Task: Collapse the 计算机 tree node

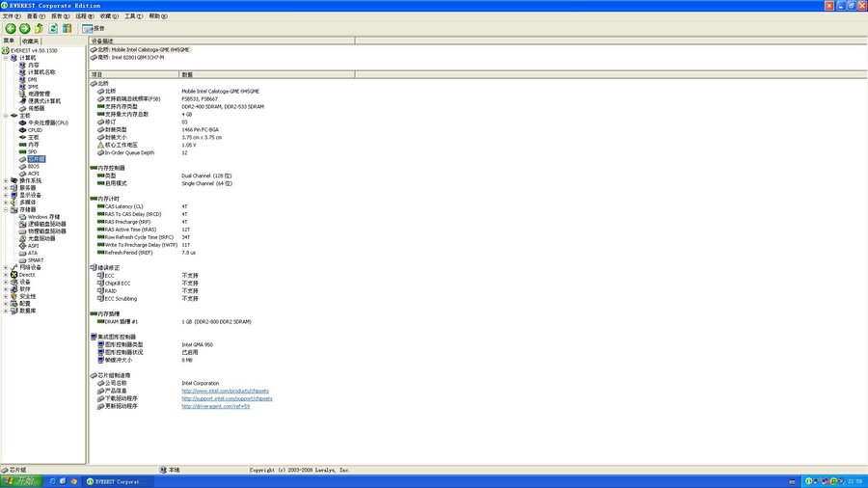Action: [6, 58]
